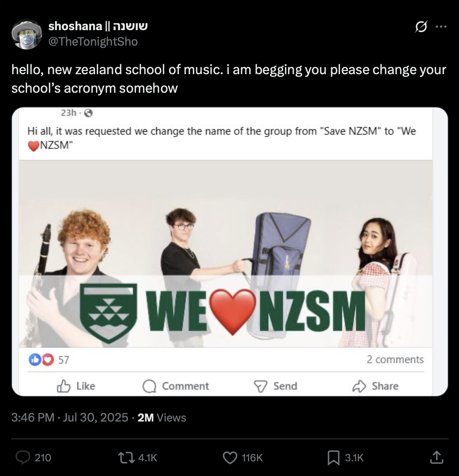This screenshot has width=459, height=476.
Task: Click the Comment button in the screenshot
Action: [x=176, y=386]
